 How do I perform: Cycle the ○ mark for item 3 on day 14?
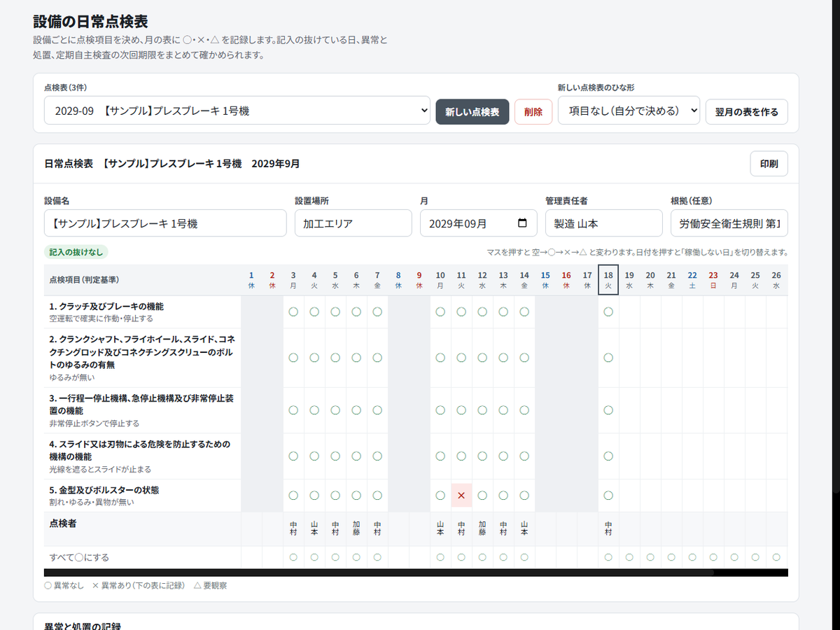click(x=524, y=410)
